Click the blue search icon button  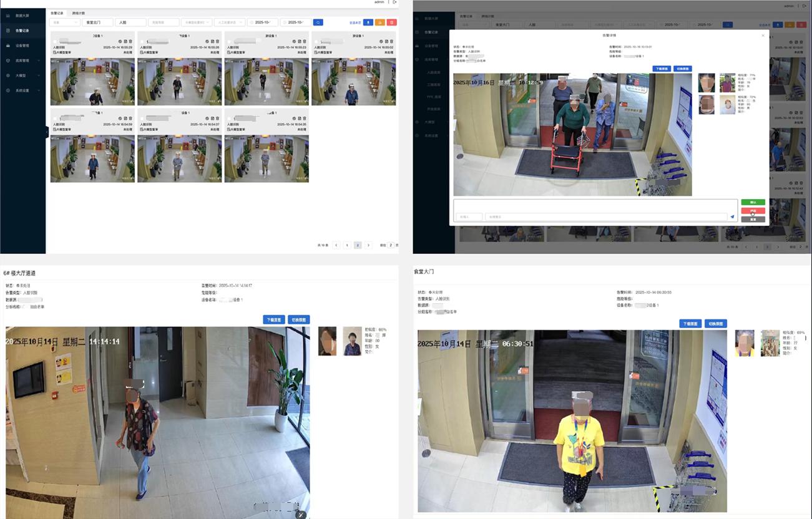[x=318, y=22]
